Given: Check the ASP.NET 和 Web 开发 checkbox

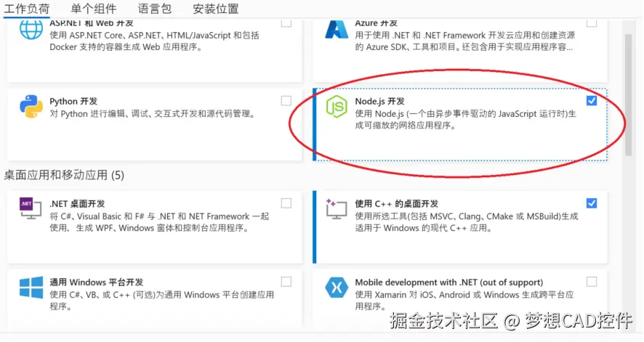Looking at the screenshot, I should [286, 23].
